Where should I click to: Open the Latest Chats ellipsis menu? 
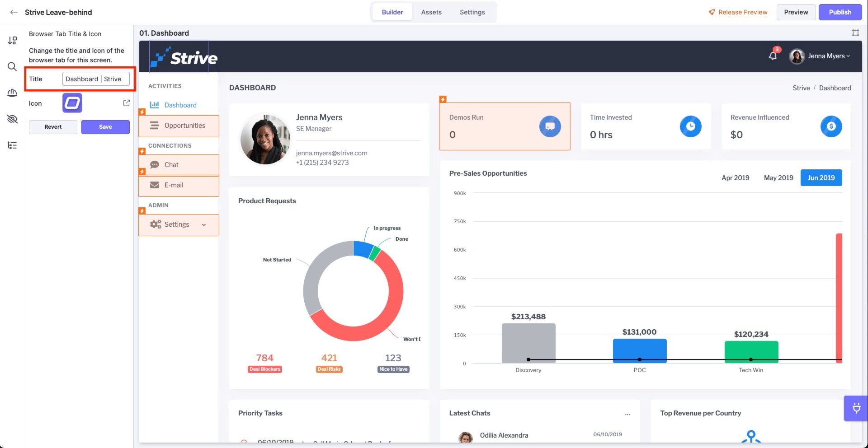(627, 414)
